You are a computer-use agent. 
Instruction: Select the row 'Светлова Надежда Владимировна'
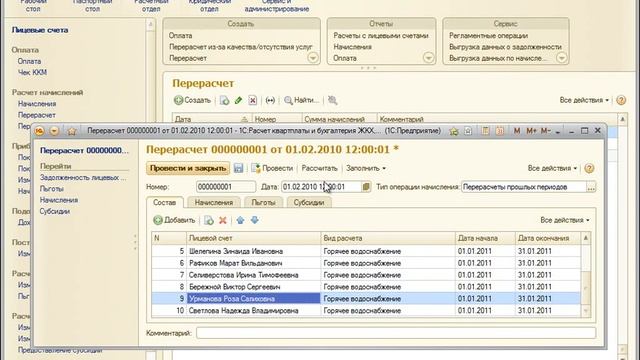click(x=366, y=311)
